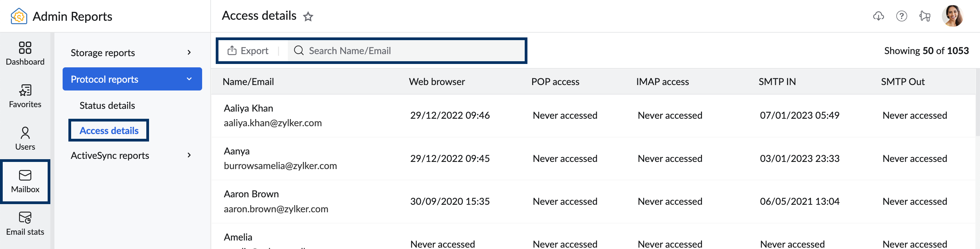Screen dimensions: 980x249
Task: Toggle Access details as a favorite star
Action: click(308, 16)
